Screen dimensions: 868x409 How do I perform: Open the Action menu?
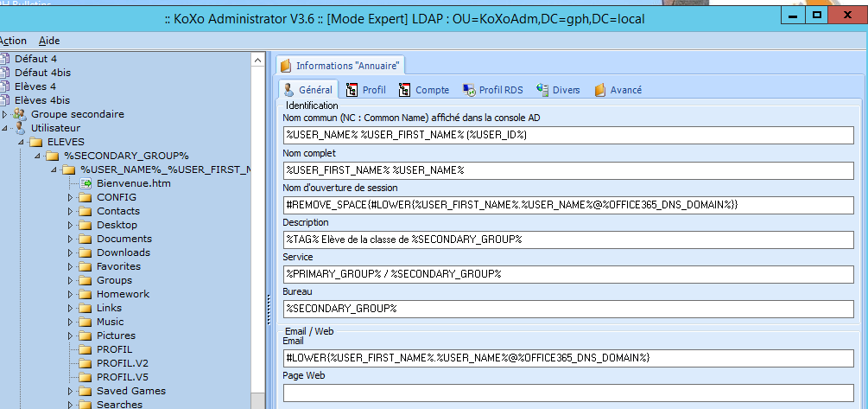[x=12, y=41]
